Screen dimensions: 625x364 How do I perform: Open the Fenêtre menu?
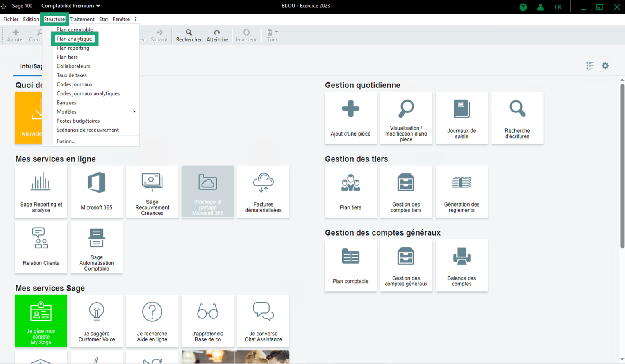(x=121, y=19)
